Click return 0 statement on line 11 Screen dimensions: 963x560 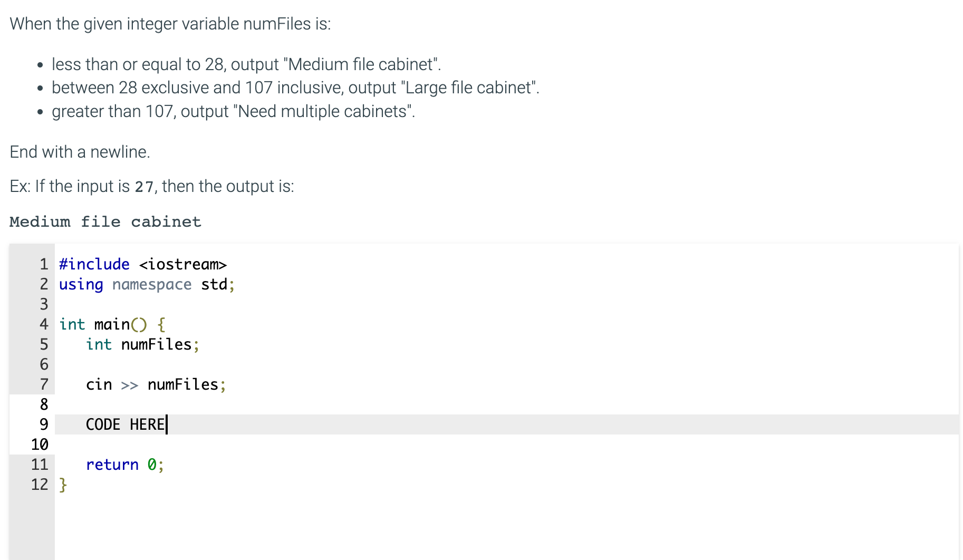[125, 465]
